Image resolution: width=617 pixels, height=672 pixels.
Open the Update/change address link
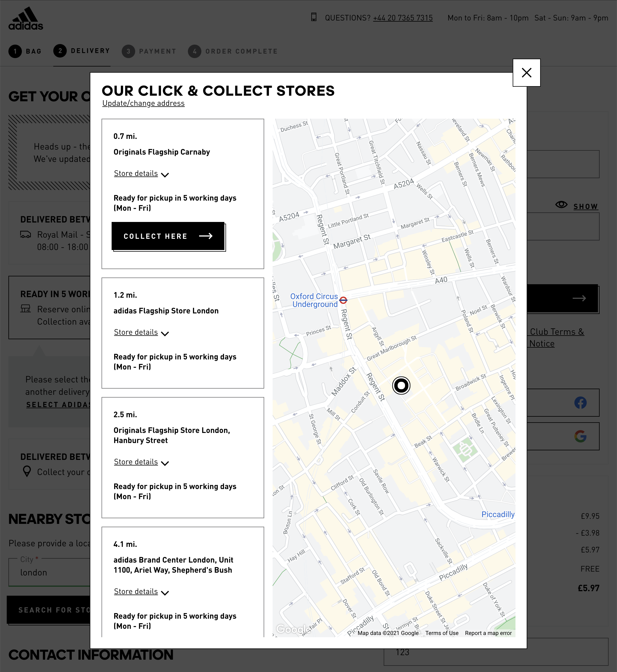[143, 103]
